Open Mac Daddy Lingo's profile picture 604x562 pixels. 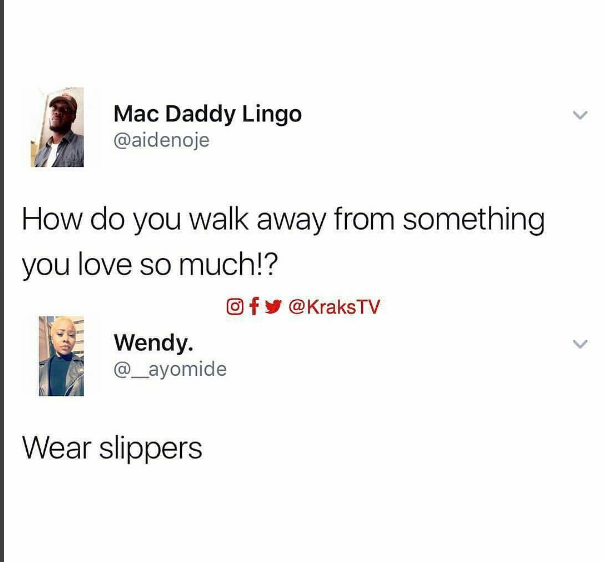57,127
